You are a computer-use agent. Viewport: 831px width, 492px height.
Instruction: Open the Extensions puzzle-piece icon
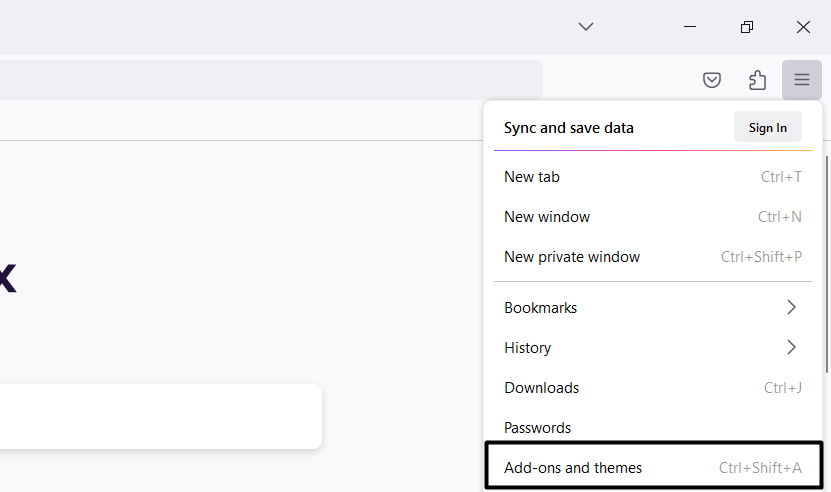pos(757,81)
